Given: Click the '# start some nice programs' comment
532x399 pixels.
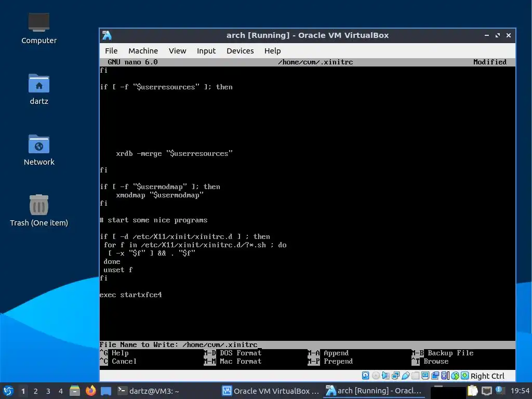Looking at the screenshot, I should click(153, 220).
